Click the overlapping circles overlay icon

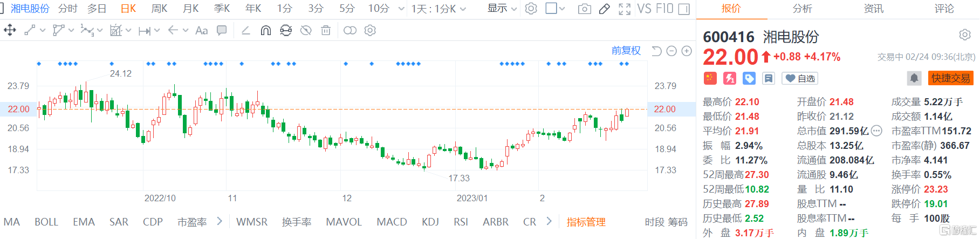point(350,30)
